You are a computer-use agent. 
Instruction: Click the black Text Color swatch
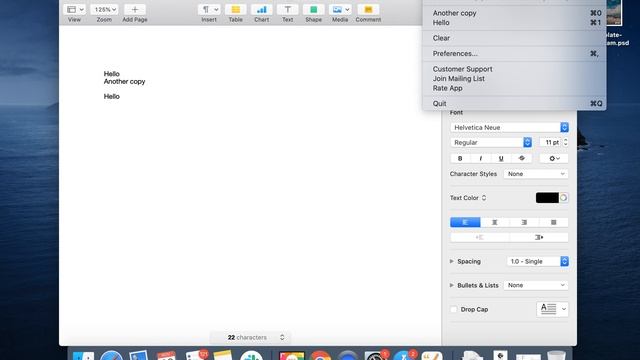click(x=547, y=198)
